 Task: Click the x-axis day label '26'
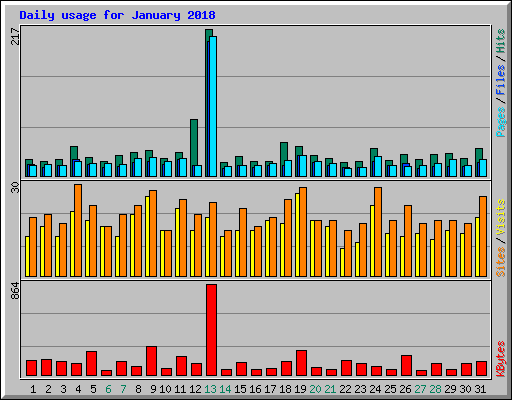[x=405, y=389]
